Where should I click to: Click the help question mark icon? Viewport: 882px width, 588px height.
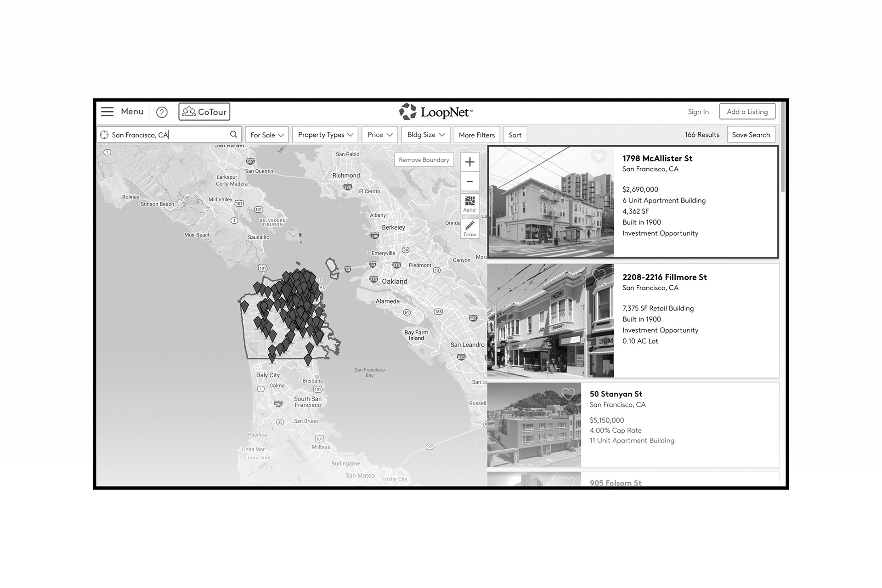162,112
